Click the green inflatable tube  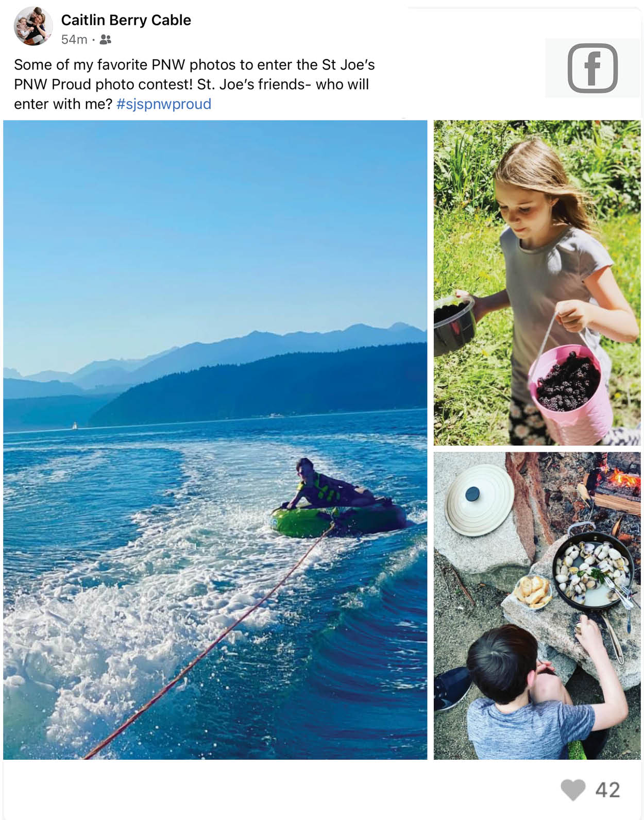coord(338,519)
